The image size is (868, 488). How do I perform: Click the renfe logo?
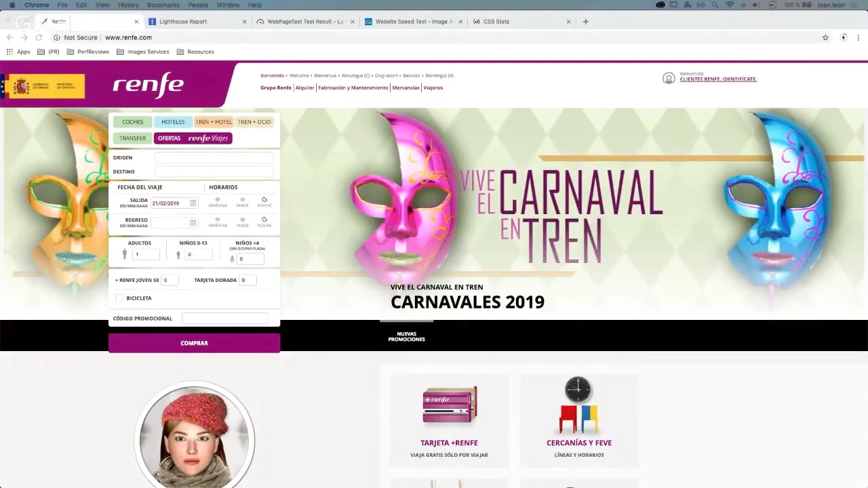(148, 85)
